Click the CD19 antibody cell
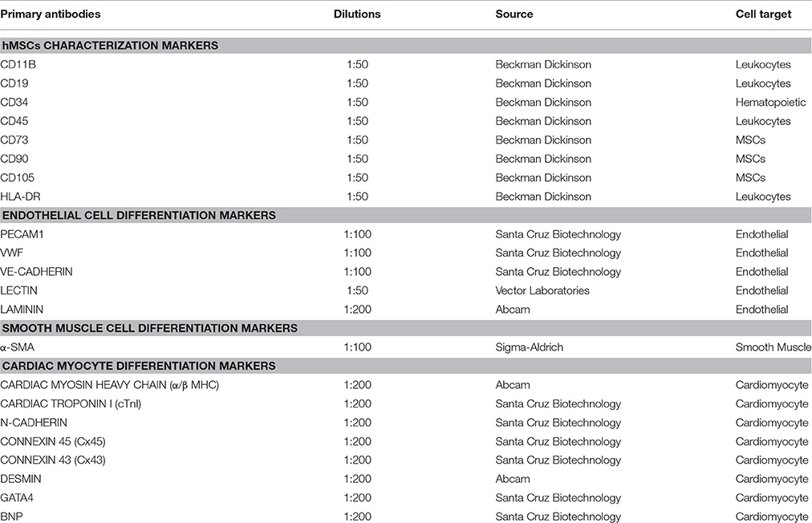 (14, 83)
